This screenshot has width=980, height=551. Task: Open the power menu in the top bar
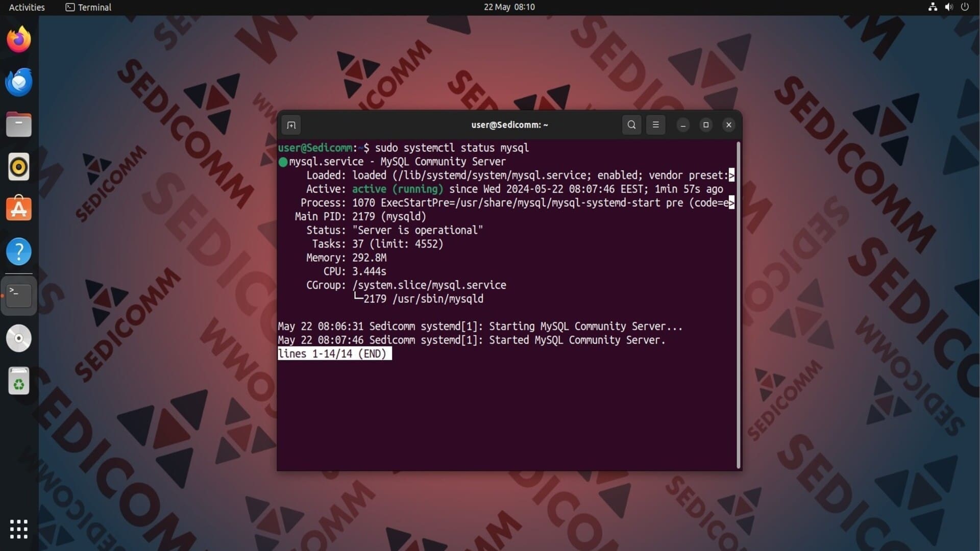point(965,7)
